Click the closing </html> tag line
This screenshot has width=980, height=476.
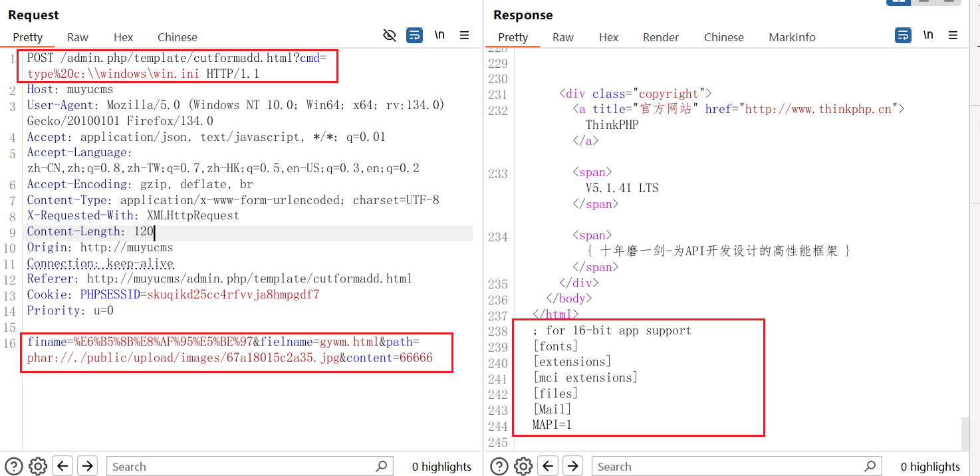pyautogui.click(x=556, y=314)
